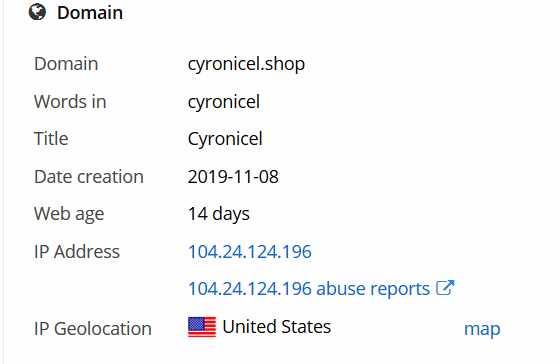Open the map link for IP geolocation
Screen dimensions: 560x364
point(482,329)
